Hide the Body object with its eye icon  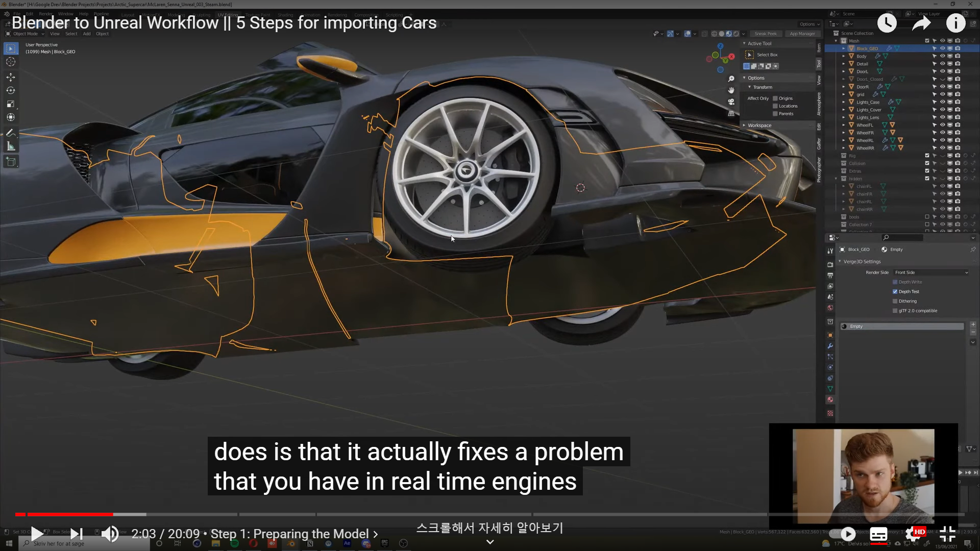[x=942, y=56]
